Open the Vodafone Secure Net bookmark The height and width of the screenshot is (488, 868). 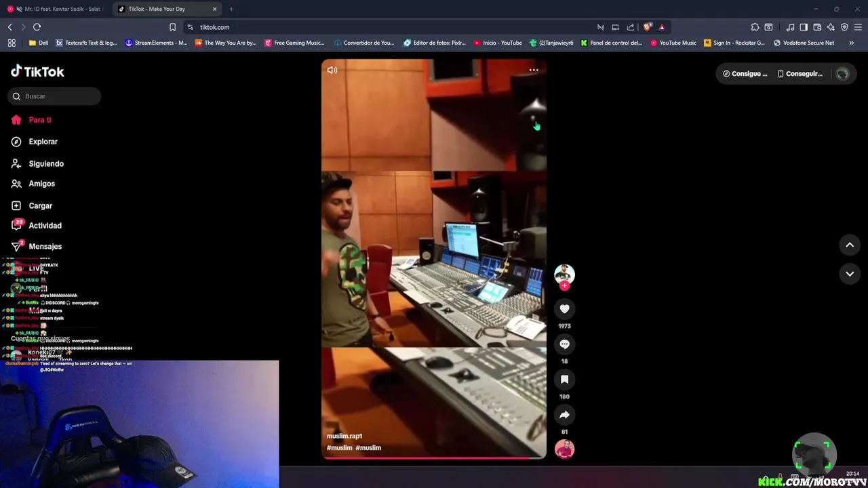804,43
